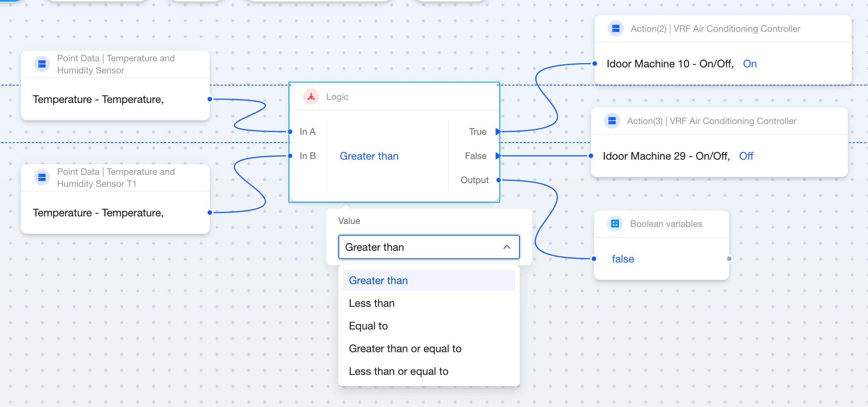Image resolution: width=868 pixels, height=407 pixels.
Task: Pick Less than or equal to
Action: [x=398, y=371]
